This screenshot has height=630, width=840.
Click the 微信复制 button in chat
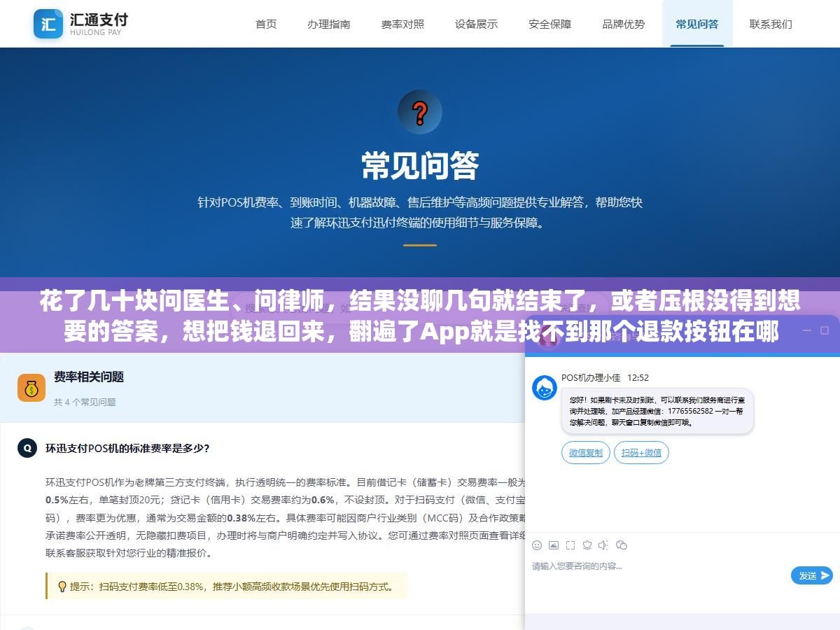(x=586, y=453)
